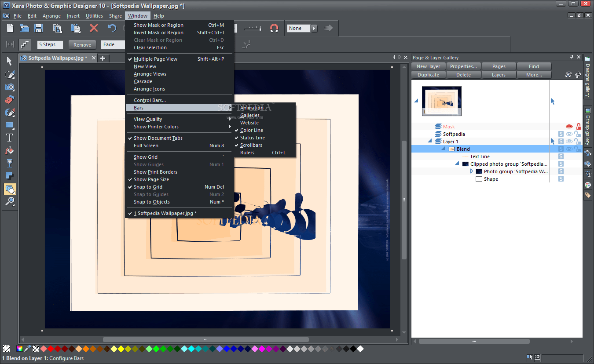Create a new blank document
Image resolution: width=594 pixels, height=364 pixels.
click(10, 28)
